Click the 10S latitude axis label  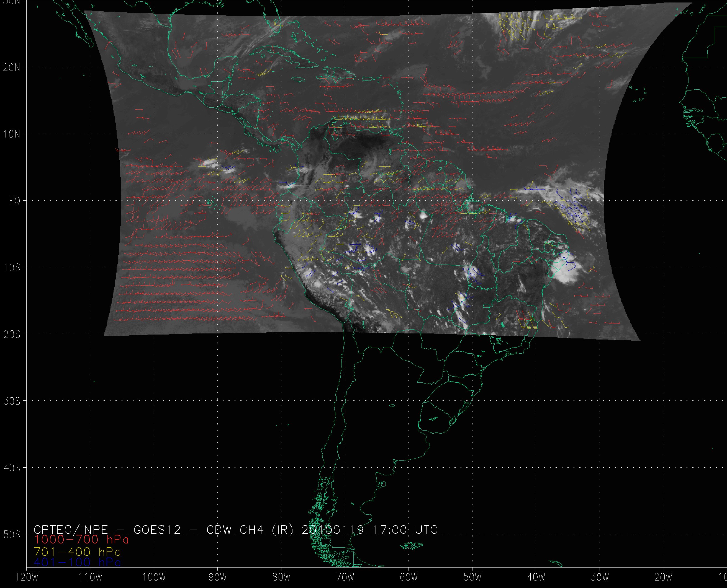tap(12, 268)
